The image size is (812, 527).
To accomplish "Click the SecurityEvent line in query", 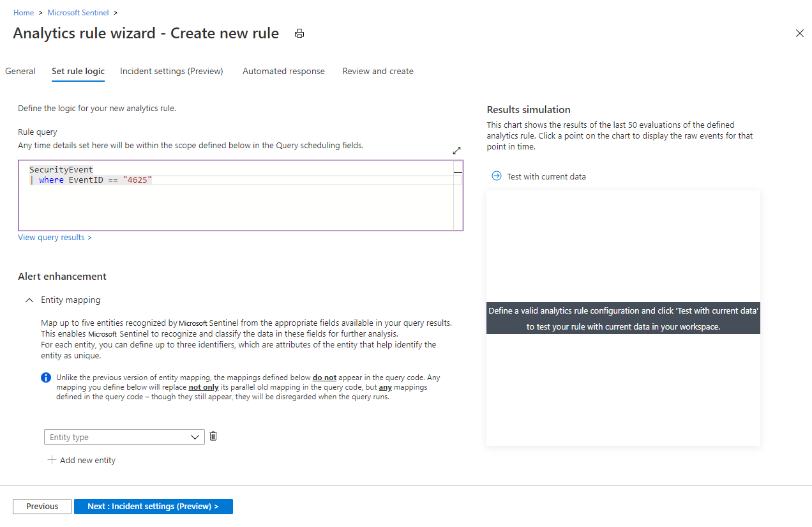I will click(x=61, y=170).
